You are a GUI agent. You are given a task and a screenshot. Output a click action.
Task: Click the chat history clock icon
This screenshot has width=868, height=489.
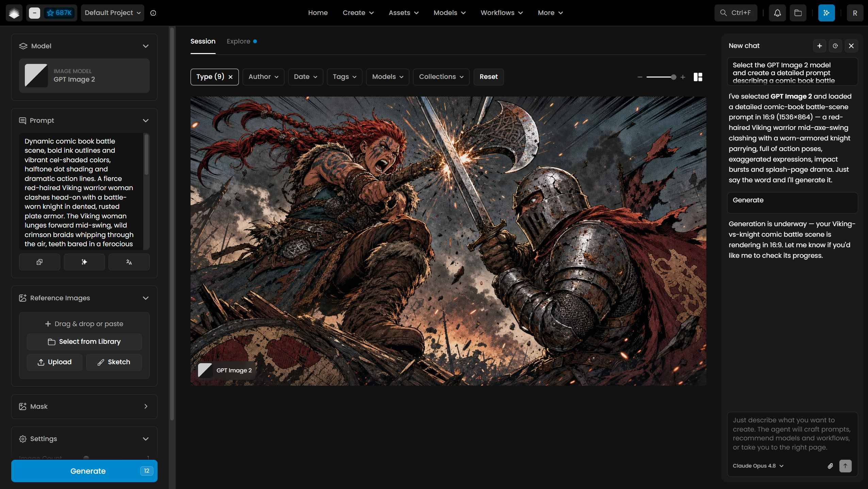[835, 46]
